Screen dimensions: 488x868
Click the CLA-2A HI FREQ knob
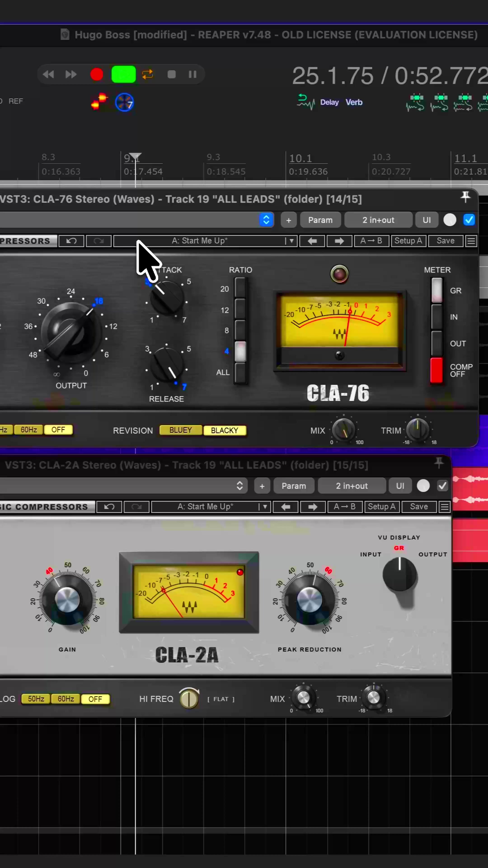[x=189, y=698]
